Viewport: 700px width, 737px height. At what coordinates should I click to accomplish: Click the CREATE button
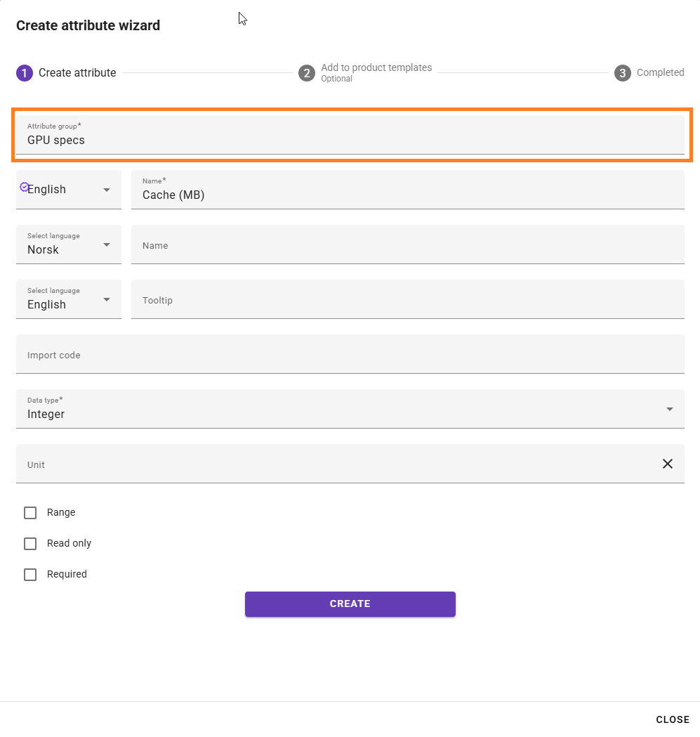tap(350, 604)
